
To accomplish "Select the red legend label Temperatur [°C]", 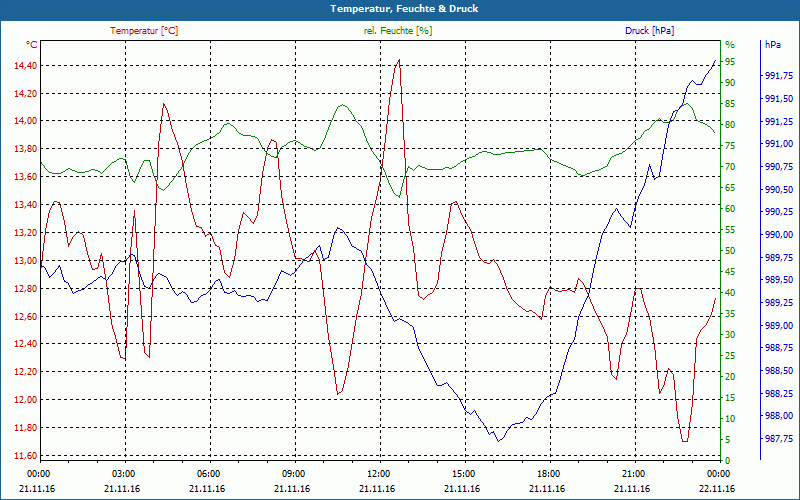I will pyautogui.click(x=144, y=31).
